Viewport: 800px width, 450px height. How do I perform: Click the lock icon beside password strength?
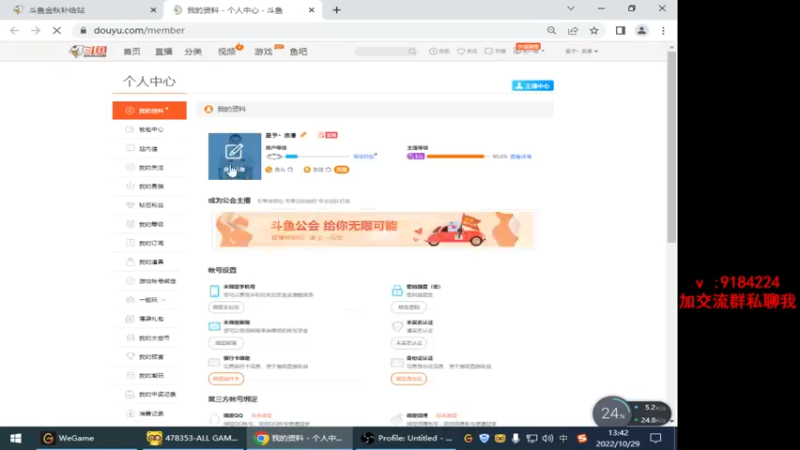[397, 290]
